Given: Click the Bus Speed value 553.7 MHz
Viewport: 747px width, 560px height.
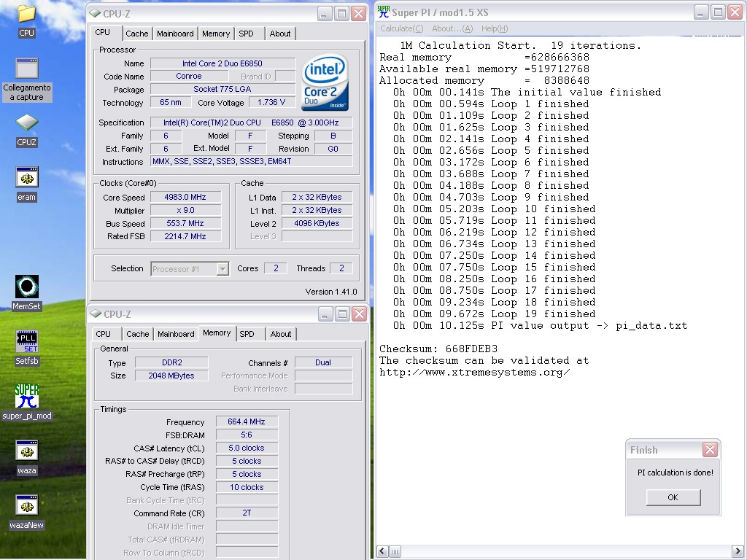Looking at the screenshot, I should point(185,223).
